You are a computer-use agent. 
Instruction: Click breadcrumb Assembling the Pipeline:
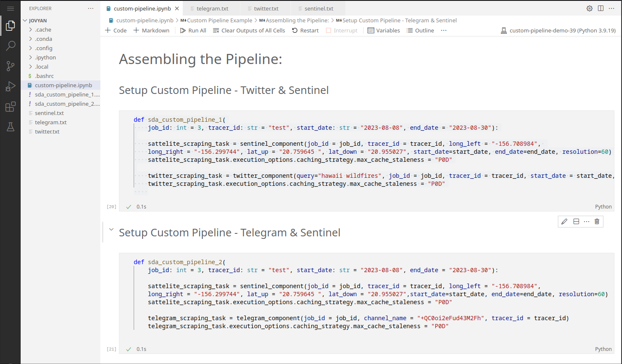point(297,20)
